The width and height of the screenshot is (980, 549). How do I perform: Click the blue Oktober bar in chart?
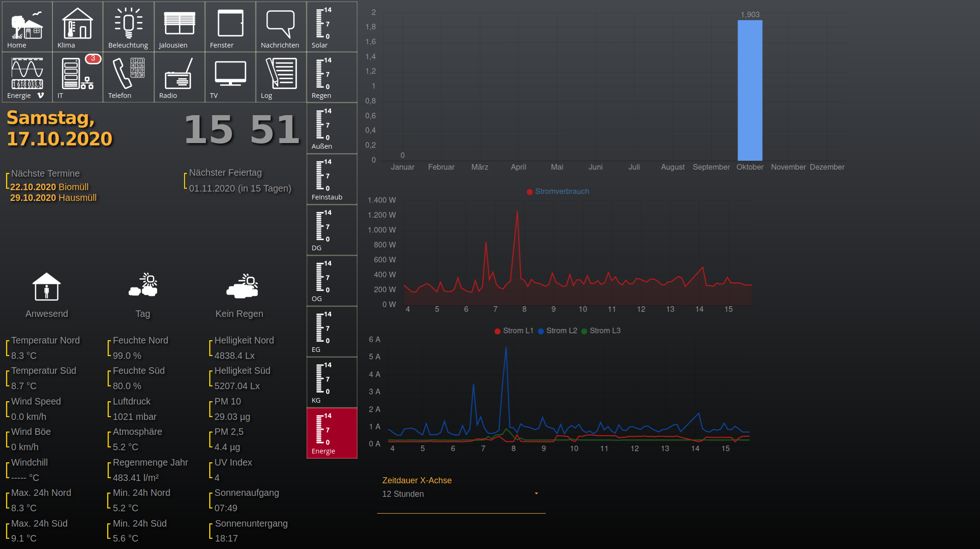750,91
